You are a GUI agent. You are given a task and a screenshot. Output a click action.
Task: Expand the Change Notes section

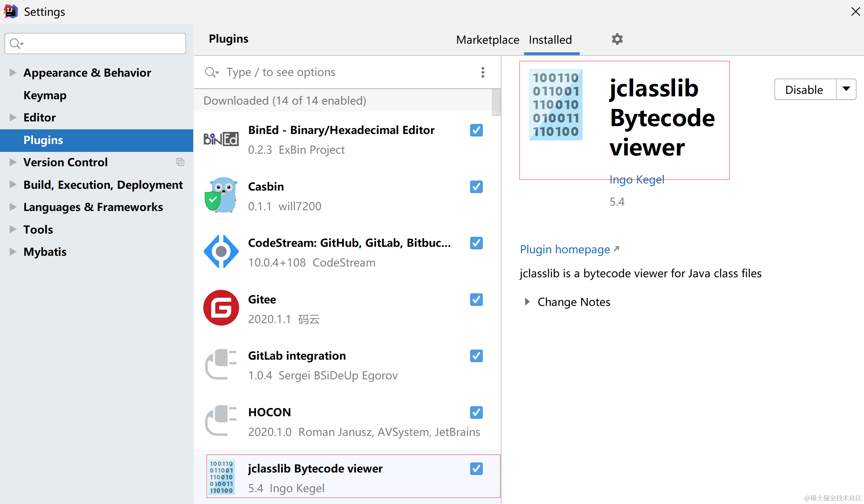[x=527, y=302]
